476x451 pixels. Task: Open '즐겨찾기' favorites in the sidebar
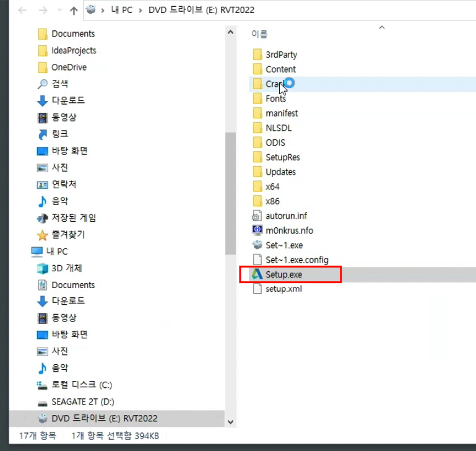point(61,234)
